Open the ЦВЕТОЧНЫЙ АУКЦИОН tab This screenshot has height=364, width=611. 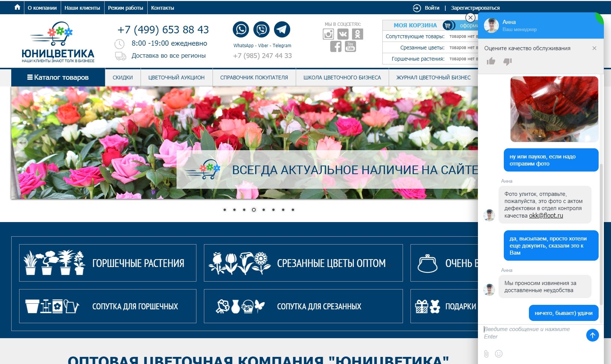[x=177, y=78]
